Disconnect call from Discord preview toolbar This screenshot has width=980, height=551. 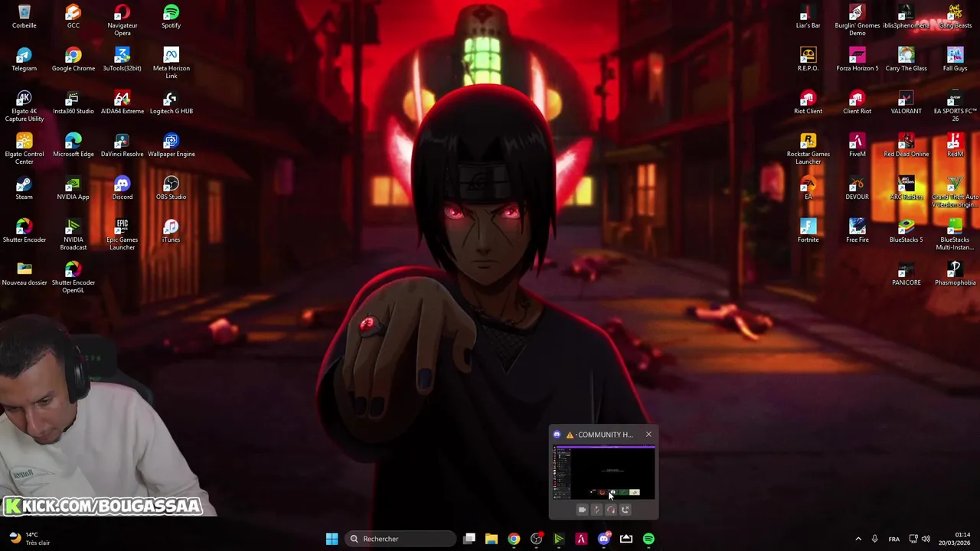(626, 510)
